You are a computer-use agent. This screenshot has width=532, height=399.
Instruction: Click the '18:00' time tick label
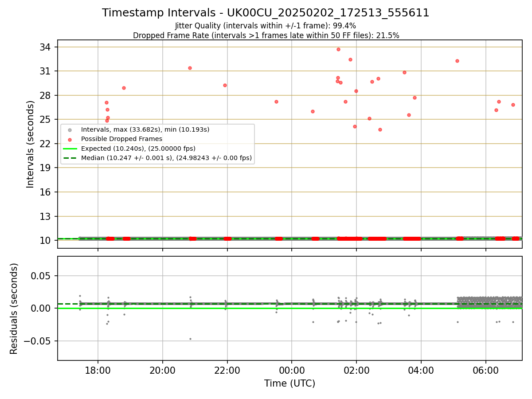(98, 370)
